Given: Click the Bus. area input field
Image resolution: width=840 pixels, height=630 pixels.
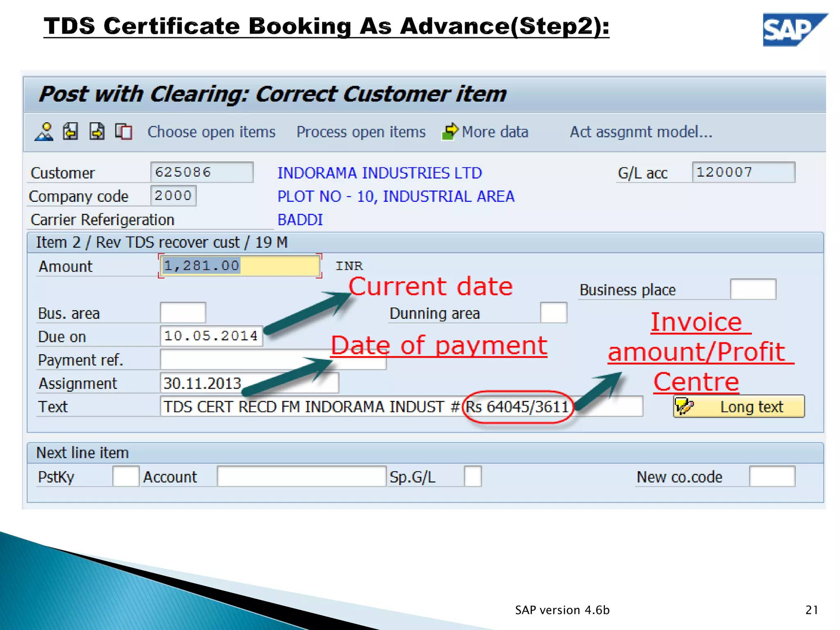Looking at the screenshot, I should click(x=183, y=313).
